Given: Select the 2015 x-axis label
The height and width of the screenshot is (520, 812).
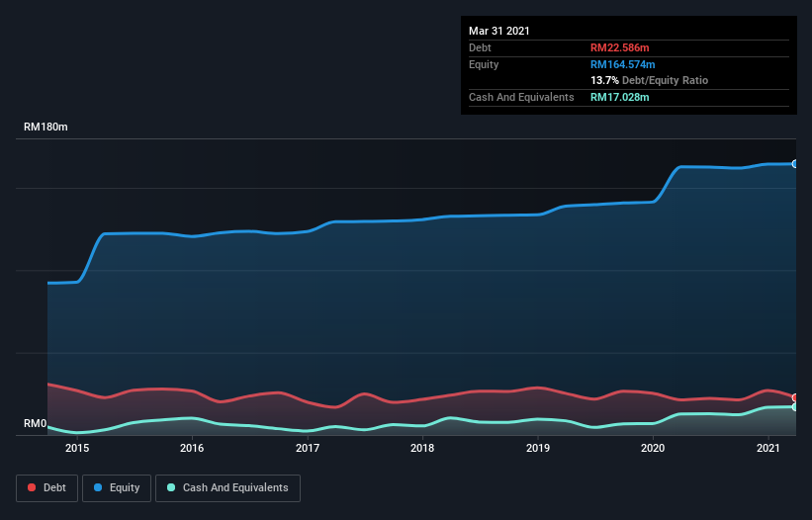Looking at the screenshot, I should pyautogui.click(x=77, y=448).
